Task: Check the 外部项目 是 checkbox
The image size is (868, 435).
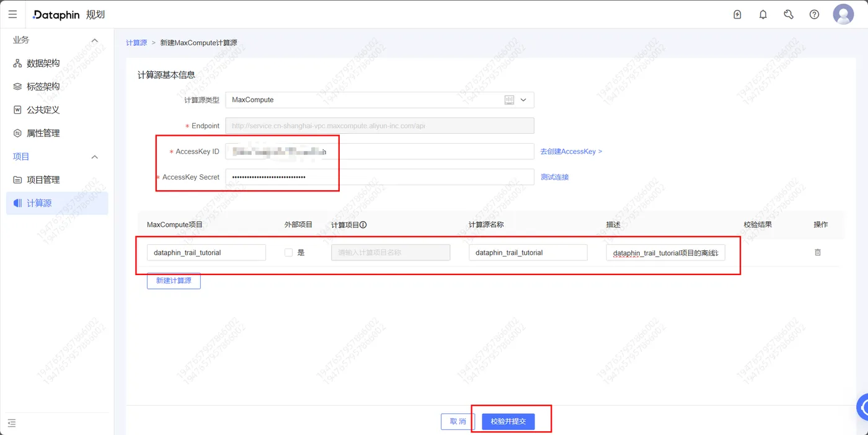Action: click(288, 252)
